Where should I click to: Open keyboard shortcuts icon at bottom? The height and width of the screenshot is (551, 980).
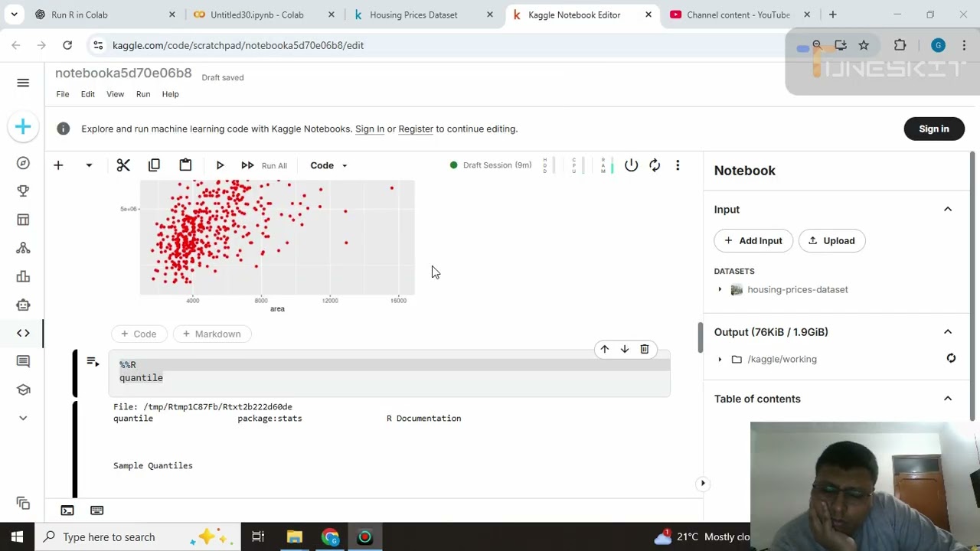point(96,510)
